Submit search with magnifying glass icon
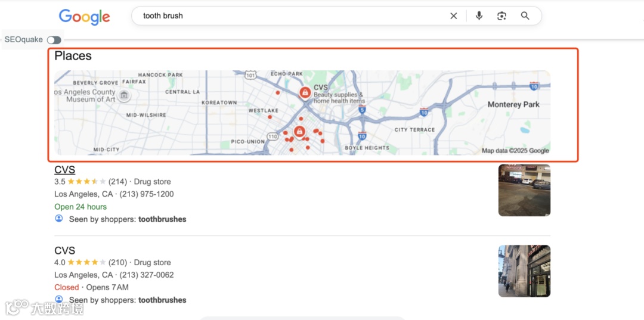The width and height of the screenshot is (644, 320). point(525,16)
